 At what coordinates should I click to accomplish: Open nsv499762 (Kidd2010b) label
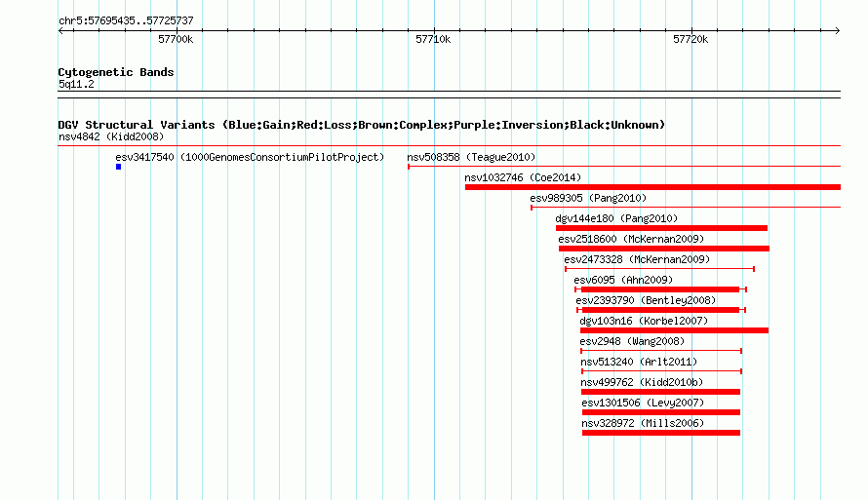click(x=642, y=382)
